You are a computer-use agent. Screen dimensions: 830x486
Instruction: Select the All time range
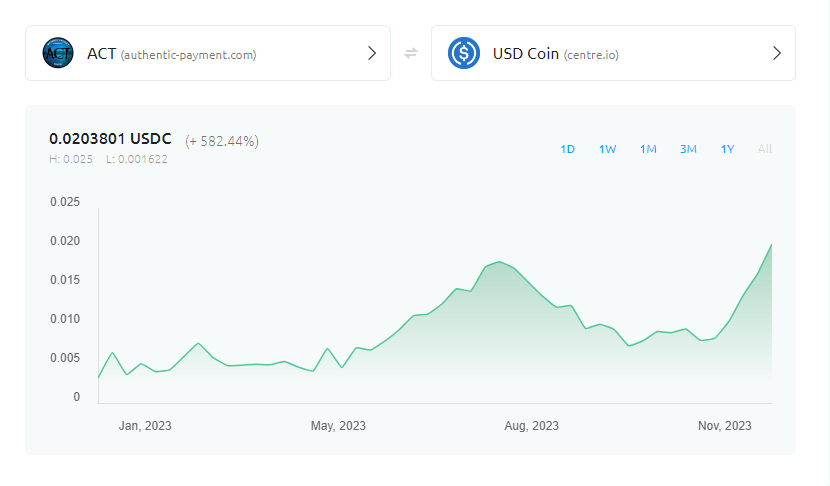(765, 149)
